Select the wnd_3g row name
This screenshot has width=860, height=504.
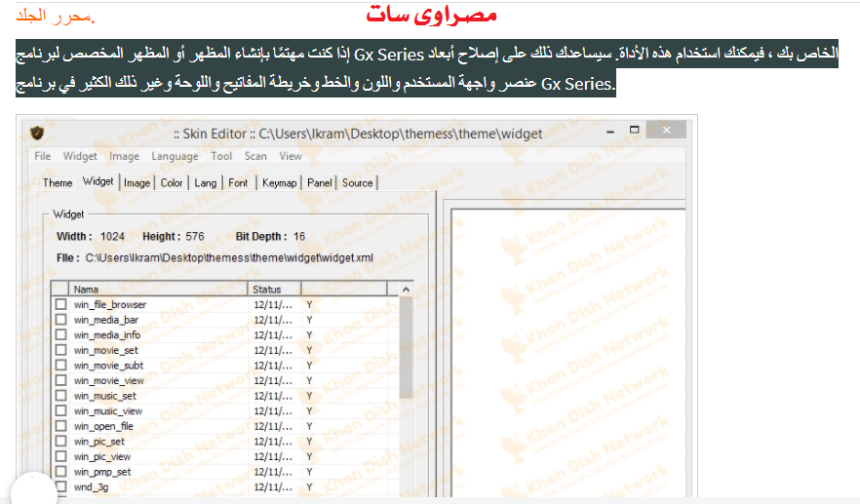pos(91,487)
